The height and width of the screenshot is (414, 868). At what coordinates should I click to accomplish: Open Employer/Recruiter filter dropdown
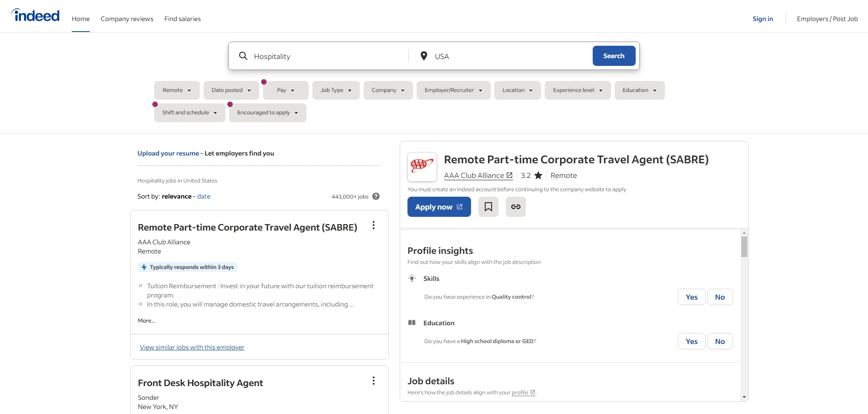pos(454,90)
